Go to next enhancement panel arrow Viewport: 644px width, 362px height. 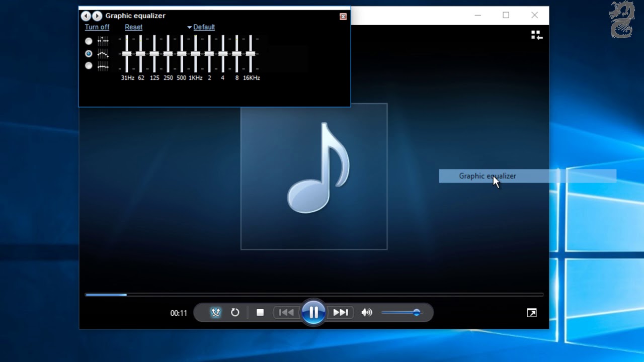(x=97, y=16)
